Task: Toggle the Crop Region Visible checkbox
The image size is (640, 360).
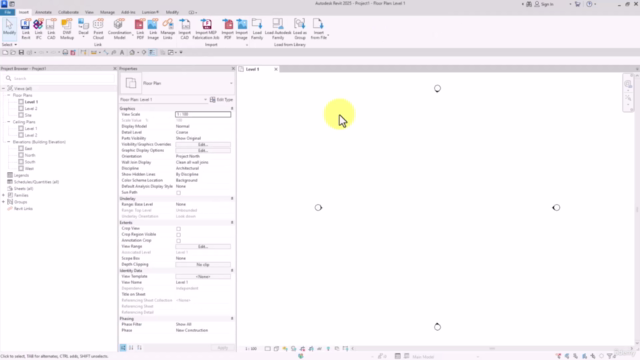Action: coord(178,235)
